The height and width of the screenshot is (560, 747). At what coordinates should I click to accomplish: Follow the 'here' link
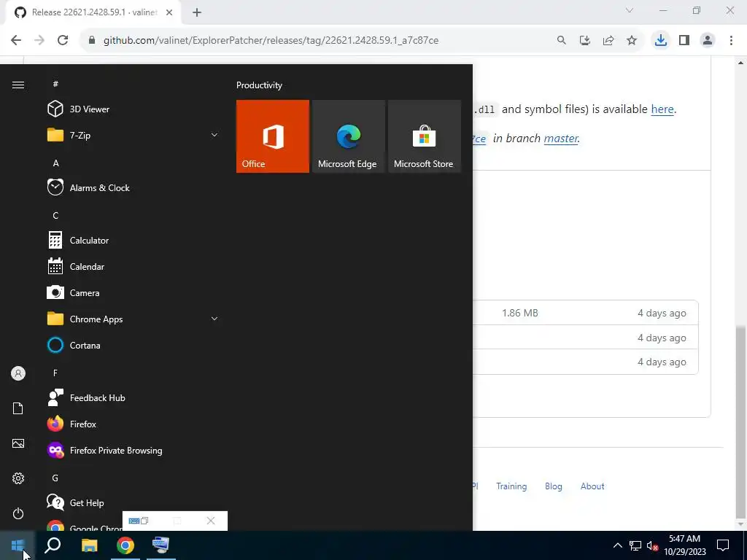tap(662, 109)
